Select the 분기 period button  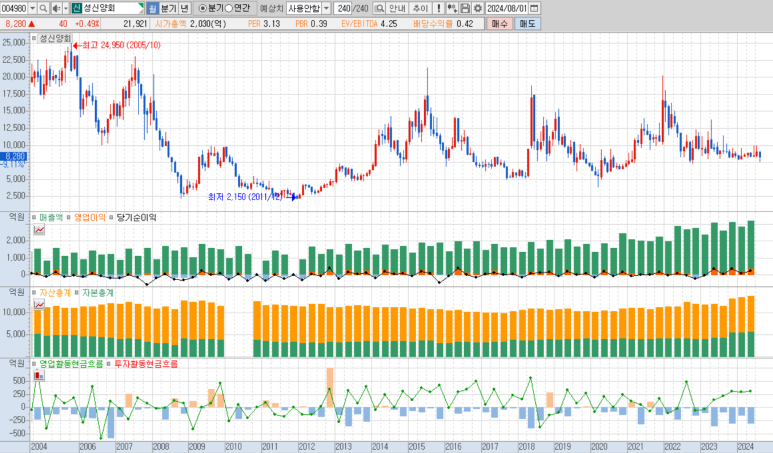[x=169, y=8]
